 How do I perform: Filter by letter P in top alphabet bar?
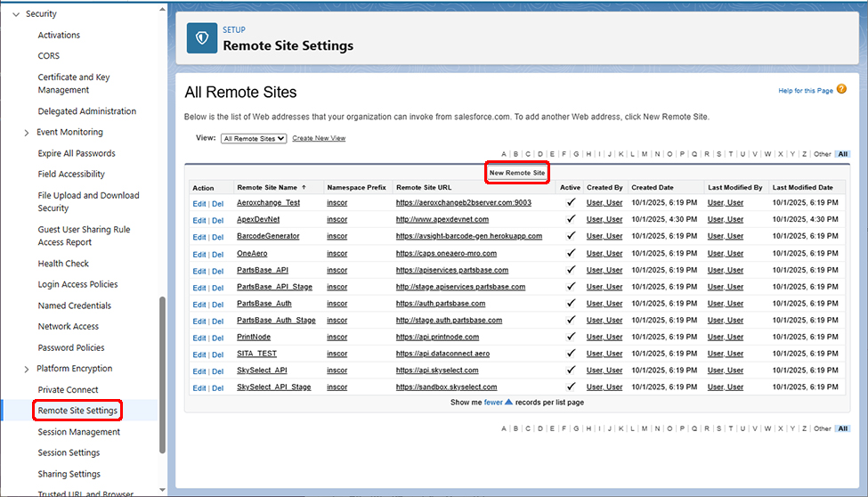[x=682, y=154]
